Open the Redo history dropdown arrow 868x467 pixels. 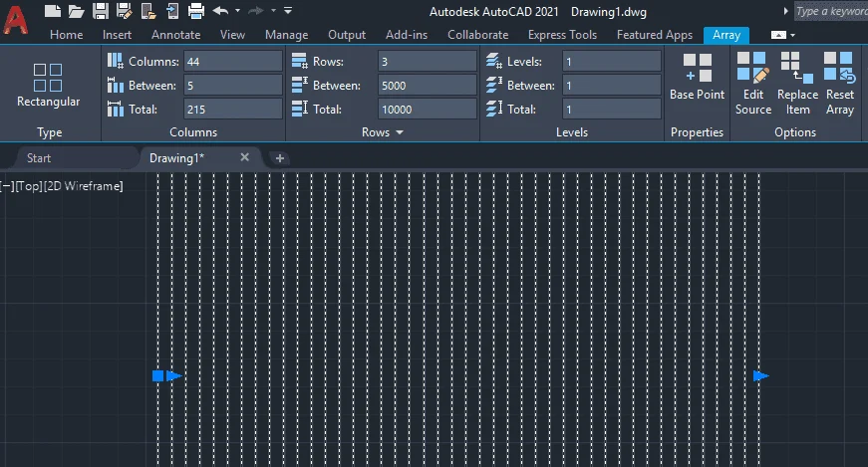(x=273, y=11)
